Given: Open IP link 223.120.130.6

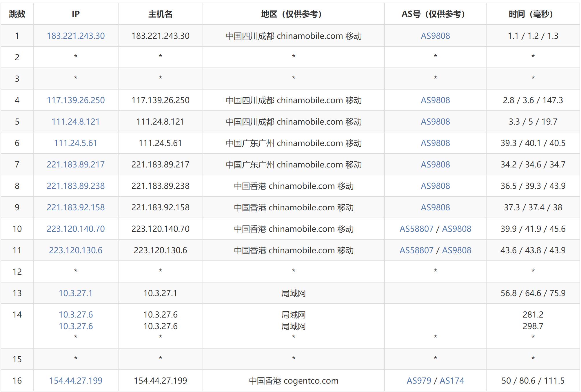Looking at the screenshot, I should (x=76, y=250).
